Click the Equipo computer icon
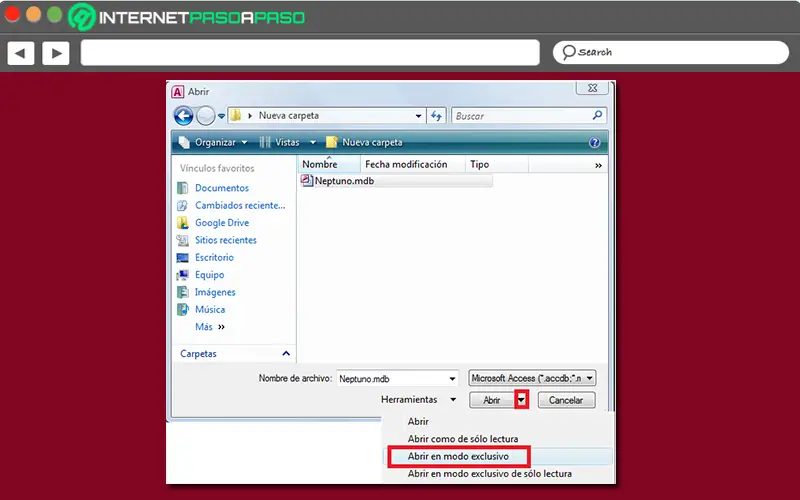This screenshot has height=500, width=800. (x=183, y=275)
